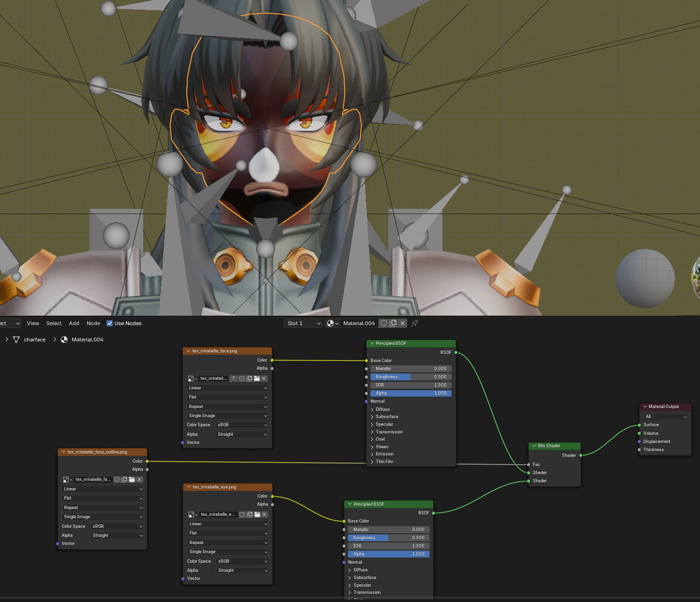
Task: Open Linear interpolation dropdown in face.png node
Action: coord(227,388)
